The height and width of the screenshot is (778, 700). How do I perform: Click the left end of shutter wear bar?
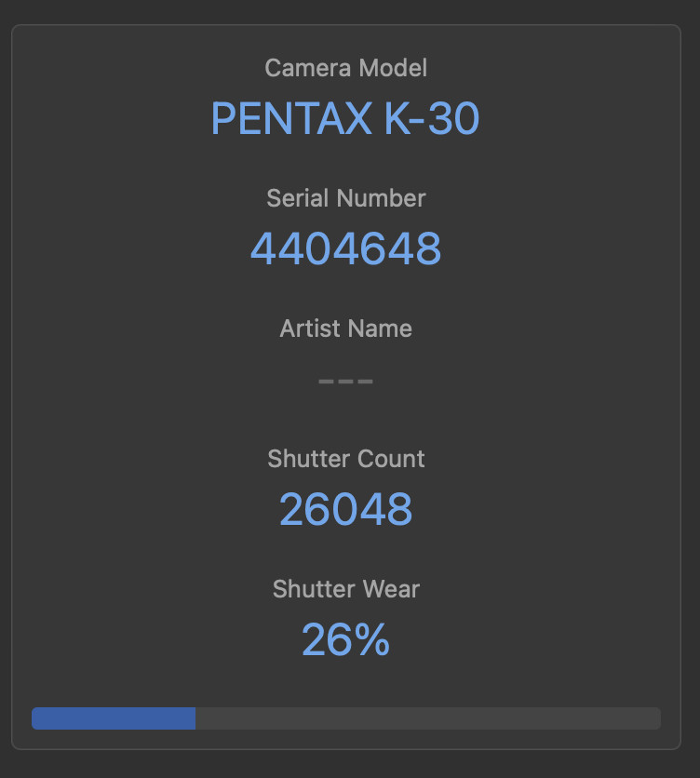36,718
